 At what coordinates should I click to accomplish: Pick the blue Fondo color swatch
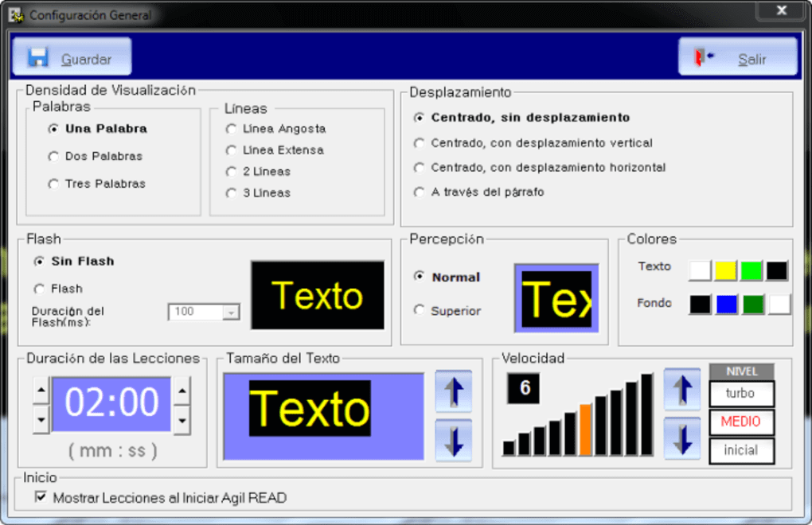point(725,304)
